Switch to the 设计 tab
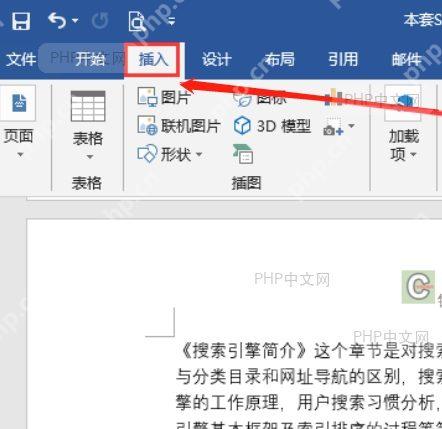This screenshot has width=442, height=429. point(216,60)
